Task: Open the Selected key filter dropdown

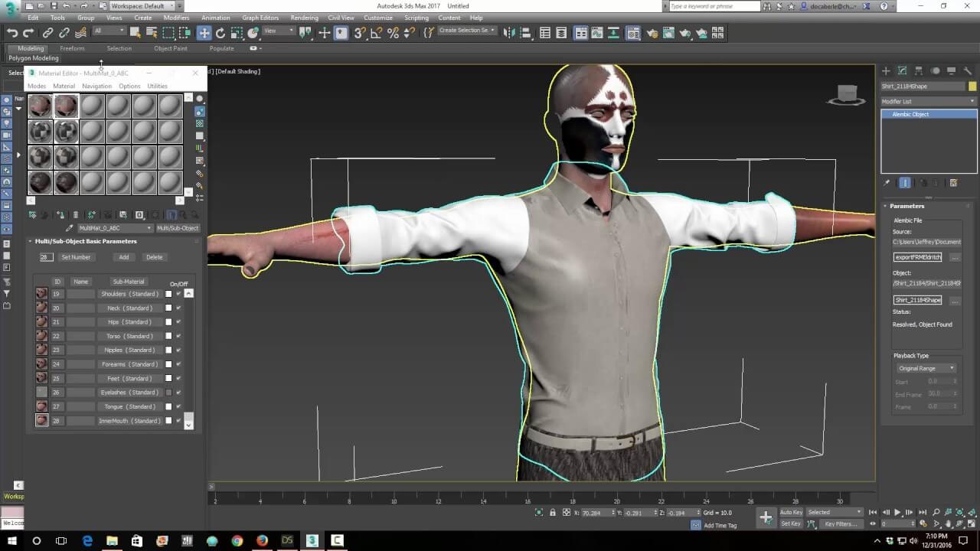Action: pyautogui.click(x=834, y=512)
